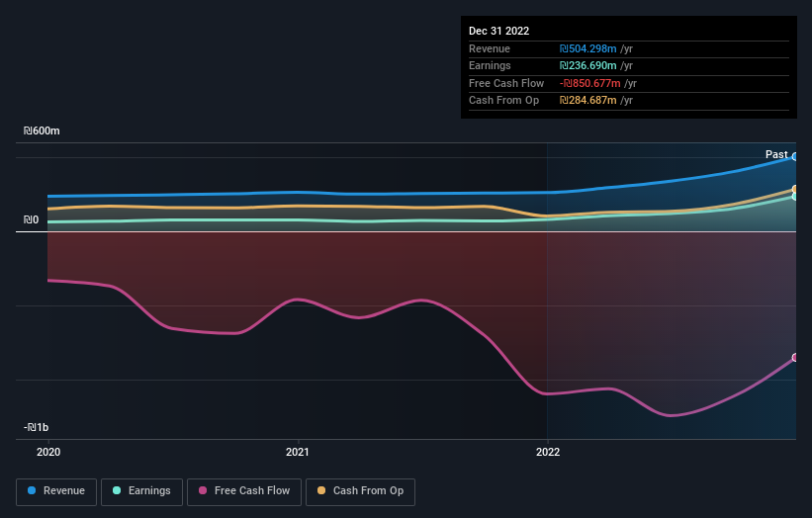
Task: Toggle the Free Cash Flow legend button
Action: [244, 491]
